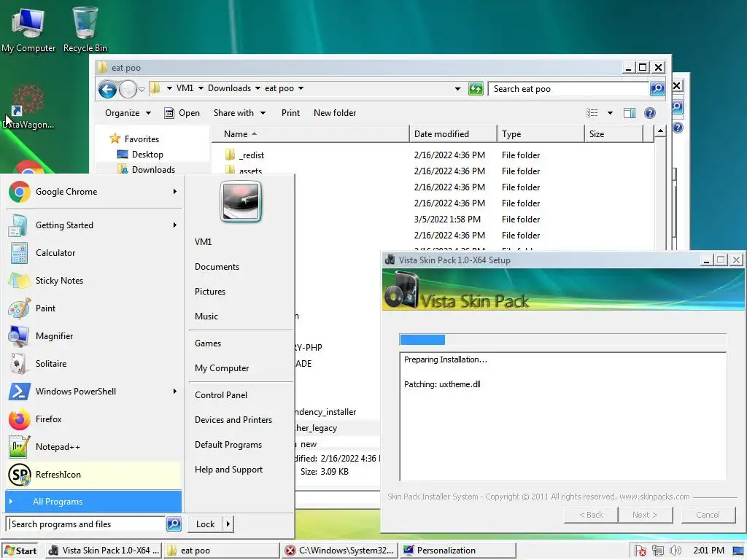747x560 pixels.
Task: Go back in eat poo Explorer window
Action: pyautogui.click(x=108, y=89)
